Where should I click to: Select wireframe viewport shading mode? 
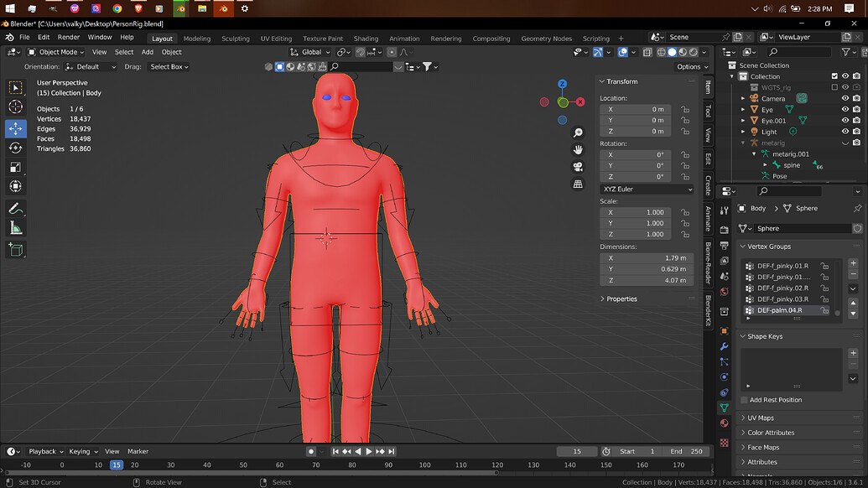[x=662, y=52]
